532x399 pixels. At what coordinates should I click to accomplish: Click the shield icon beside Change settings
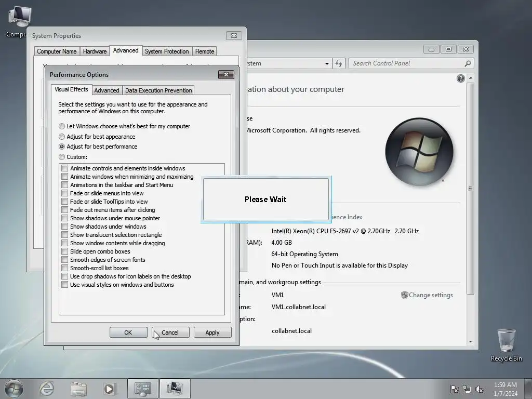point(404,295)
